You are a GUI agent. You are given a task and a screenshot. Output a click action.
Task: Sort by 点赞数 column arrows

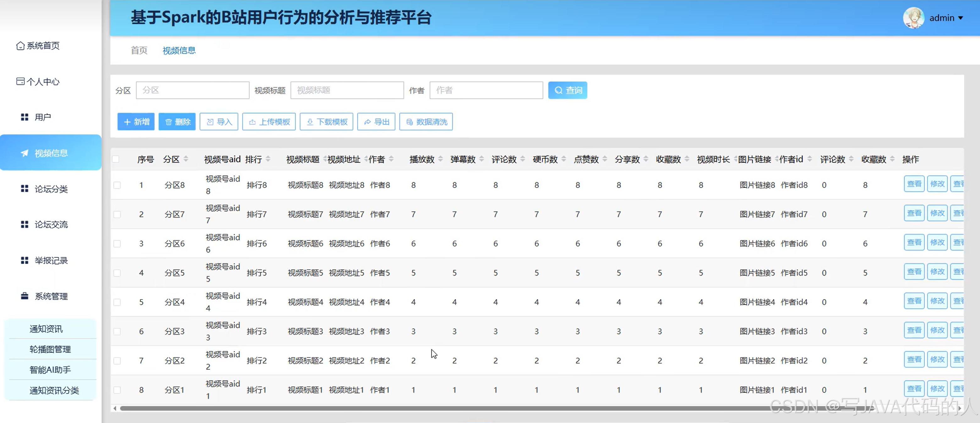[605, 159]
